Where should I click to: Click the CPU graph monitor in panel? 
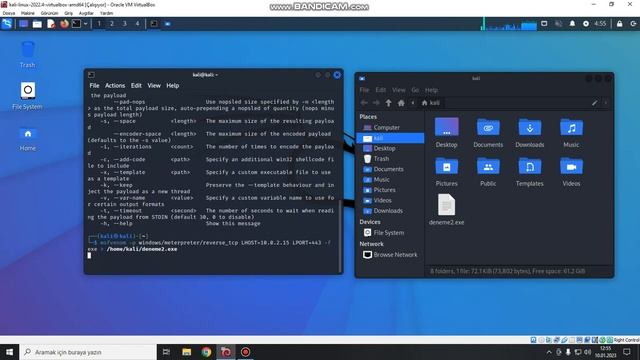[x=509, y=24]
